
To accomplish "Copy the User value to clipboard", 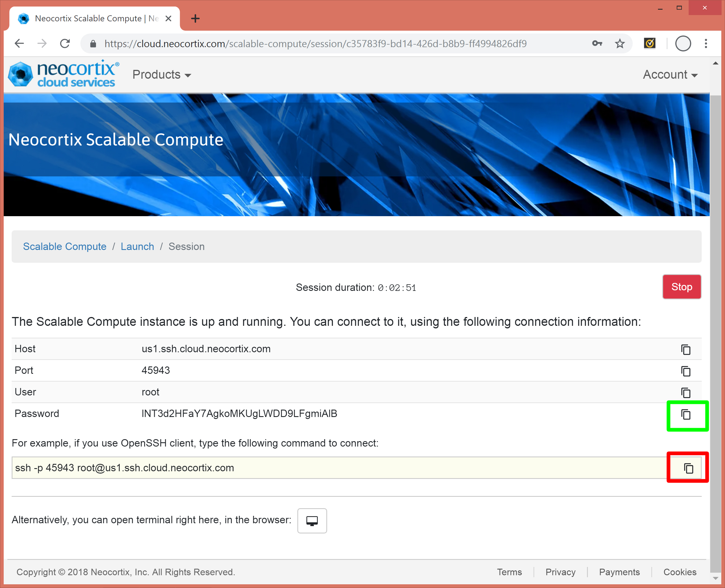I will [686, 393].
